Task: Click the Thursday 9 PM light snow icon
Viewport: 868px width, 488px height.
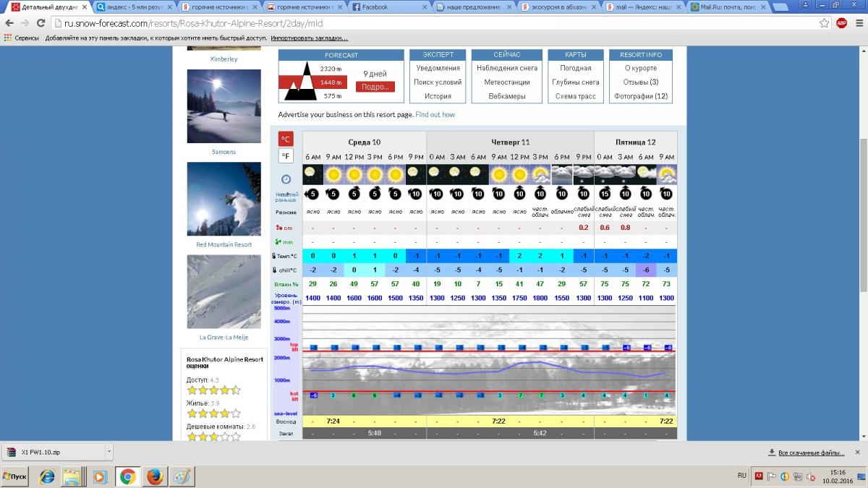Action: pyautogui.click(x=583, y=174)
